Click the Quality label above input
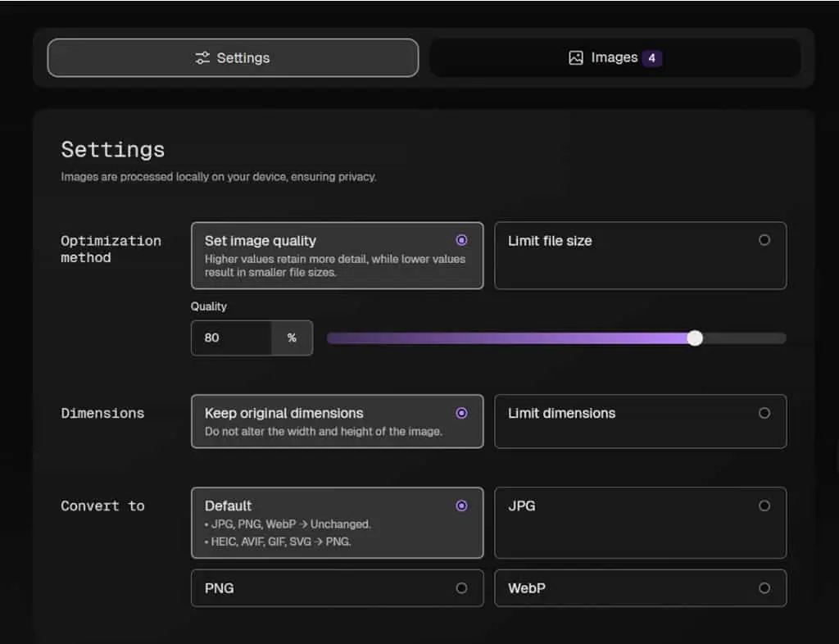Screen dimensions: 839x644 pyautogui.click(x=209, y=306)
